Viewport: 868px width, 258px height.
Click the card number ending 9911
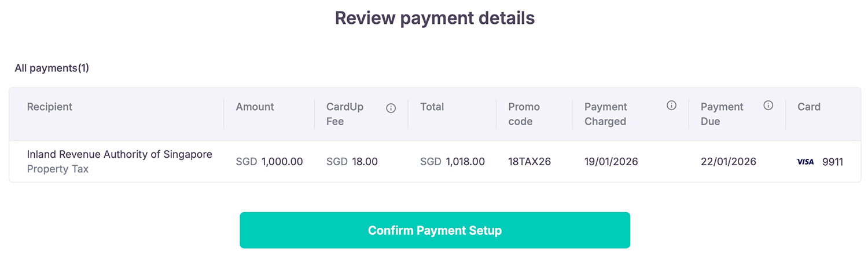833,162
